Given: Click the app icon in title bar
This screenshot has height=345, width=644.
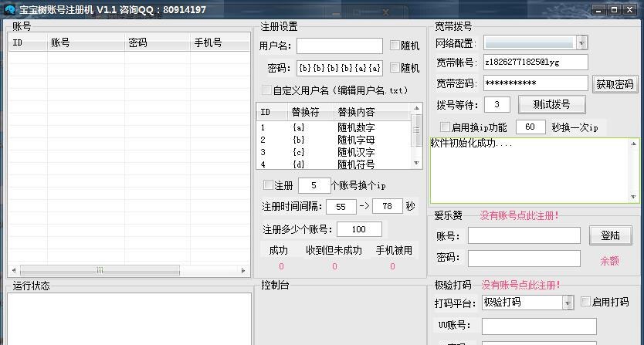Looking at the screenshot, I should 9,9.
